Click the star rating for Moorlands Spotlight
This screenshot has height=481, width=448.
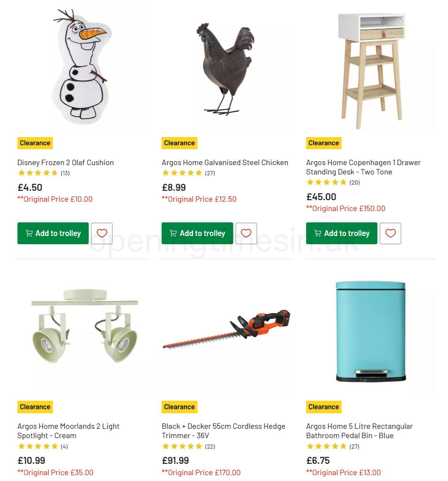click(x=38, y=446)
